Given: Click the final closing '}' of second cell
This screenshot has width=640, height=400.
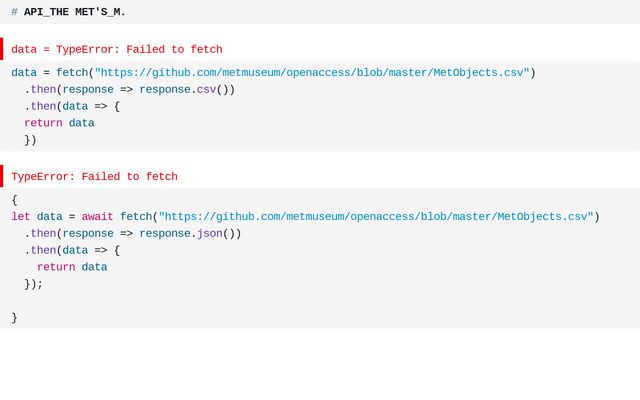Looking at the screenshot, I should click(14, 317).
